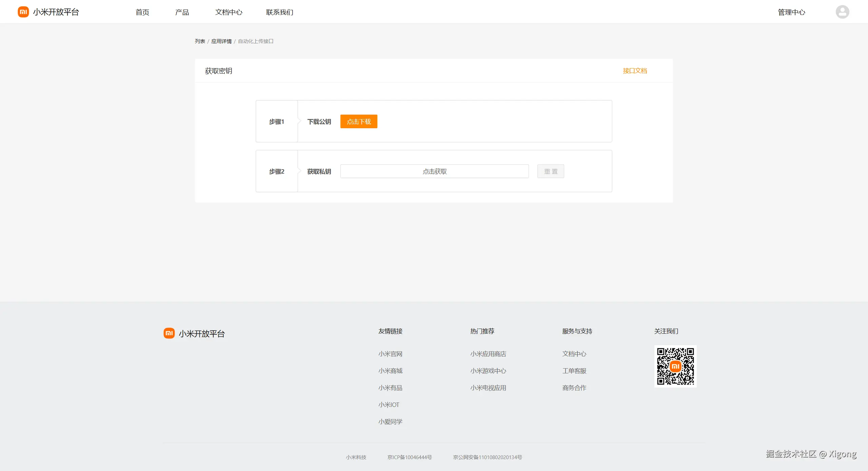The height and width of the screenshot is (471, 868).
Task: Click the 列表 breadcrumb link
Action: point(200,41)
